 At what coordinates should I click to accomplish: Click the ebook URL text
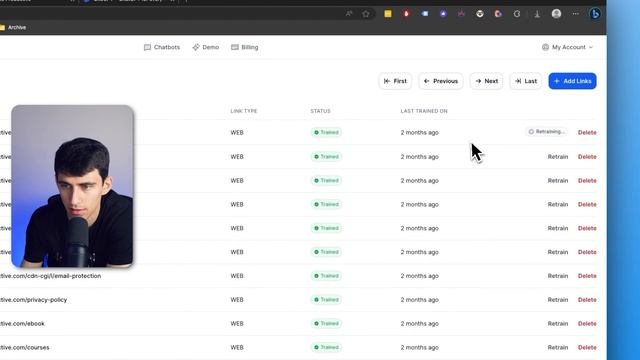(22, 324)
